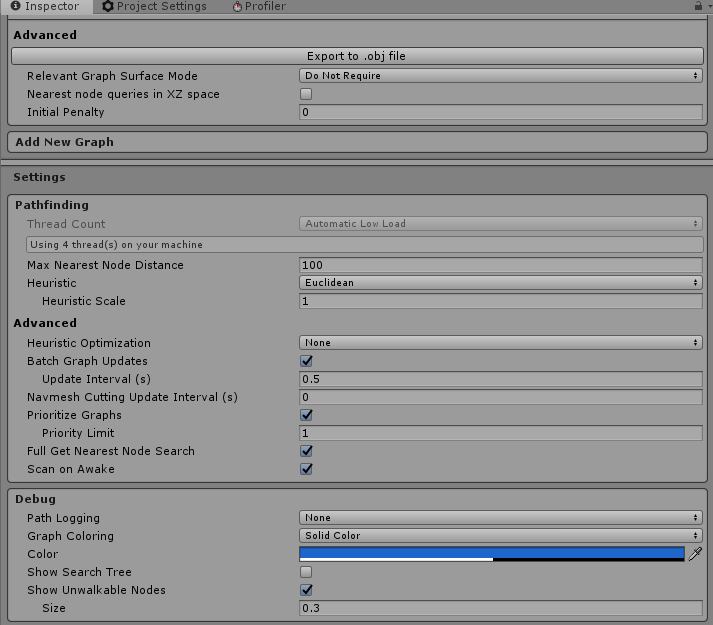The width and height of the screenshot is (713, 625).
Task: Open the Path Logging dropdown
Action: (501, 518)
